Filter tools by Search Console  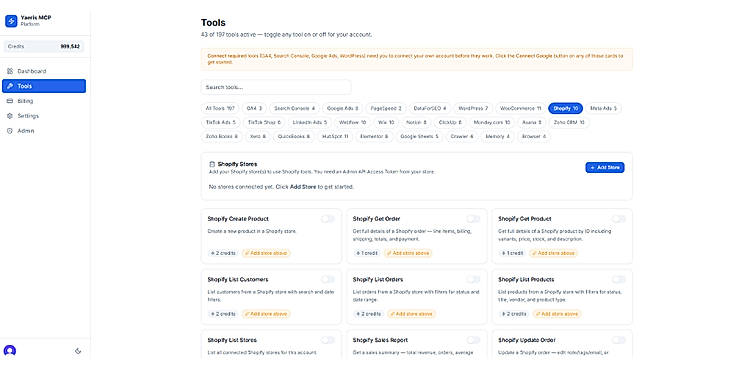pos(294,108)
